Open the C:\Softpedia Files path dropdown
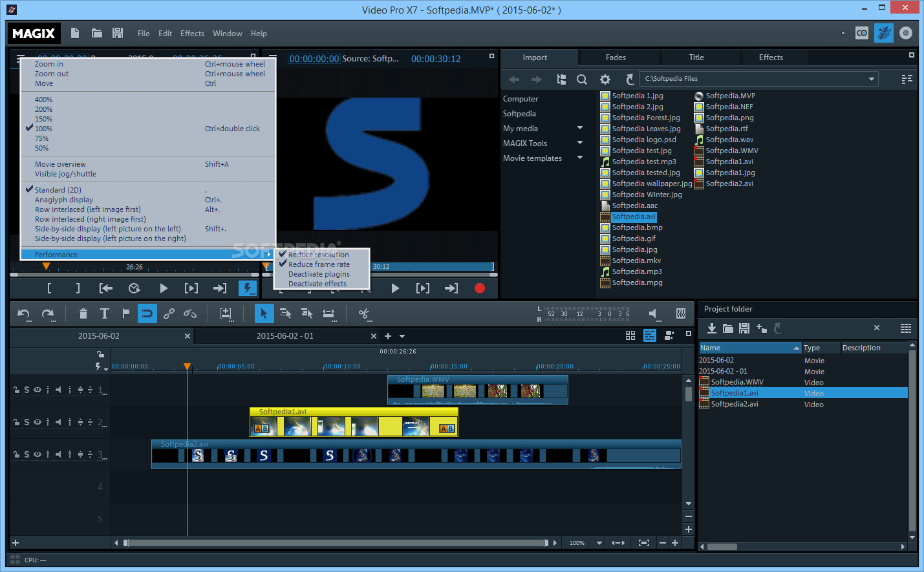Image resolution: width=924 pixels, height=572 pixels. coord(872,79)
